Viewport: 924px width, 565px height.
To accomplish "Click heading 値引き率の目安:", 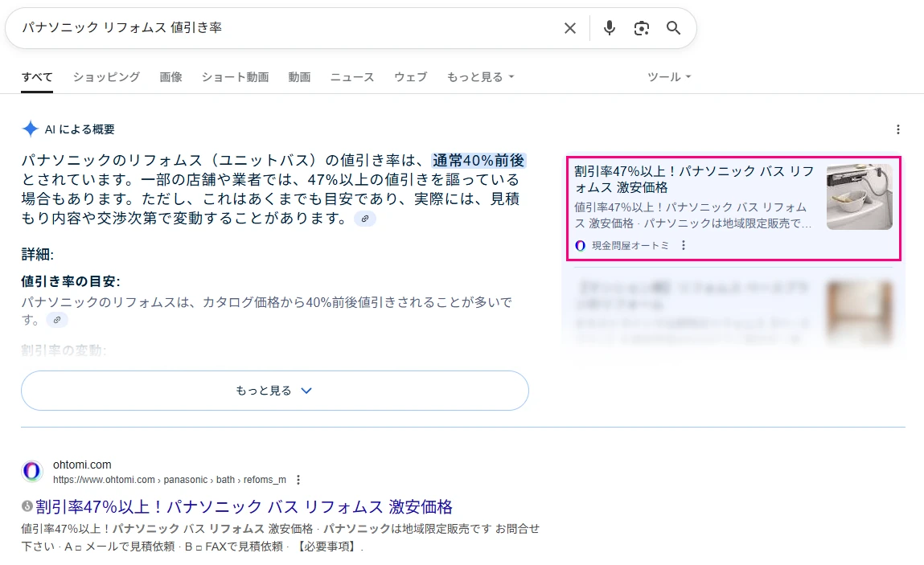I will point(71,281).
